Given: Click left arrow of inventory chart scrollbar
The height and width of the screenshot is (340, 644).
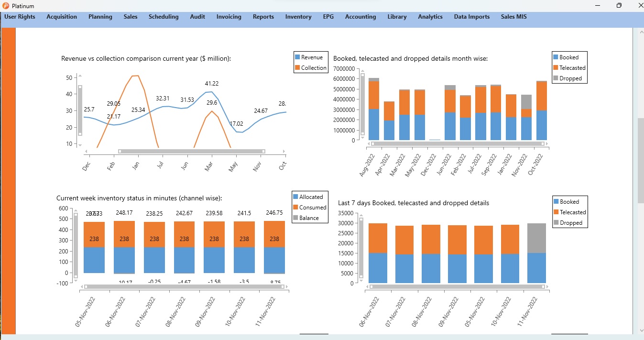Looking at the screenshot, I should 81,286.
